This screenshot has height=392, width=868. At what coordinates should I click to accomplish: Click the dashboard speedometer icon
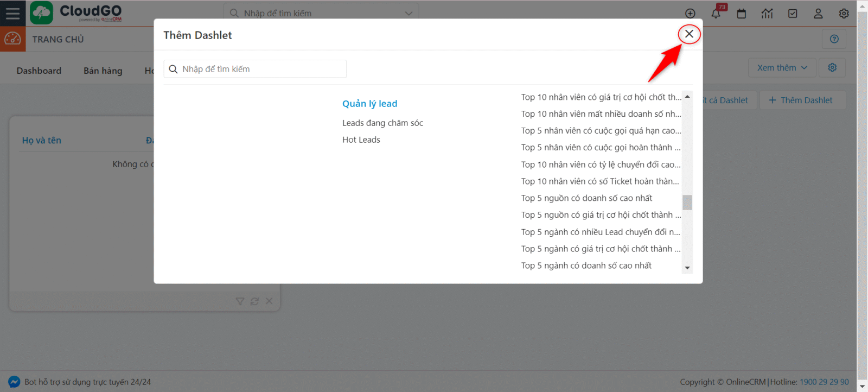click(x=12, y=39)
